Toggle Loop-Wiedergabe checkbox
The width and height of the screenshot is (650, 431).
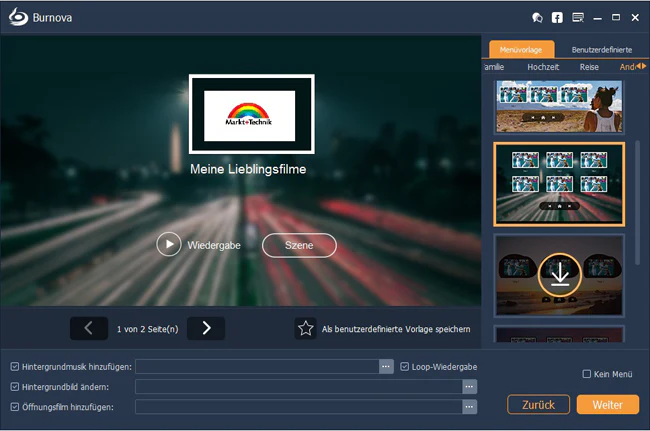(x=405, y=367)
